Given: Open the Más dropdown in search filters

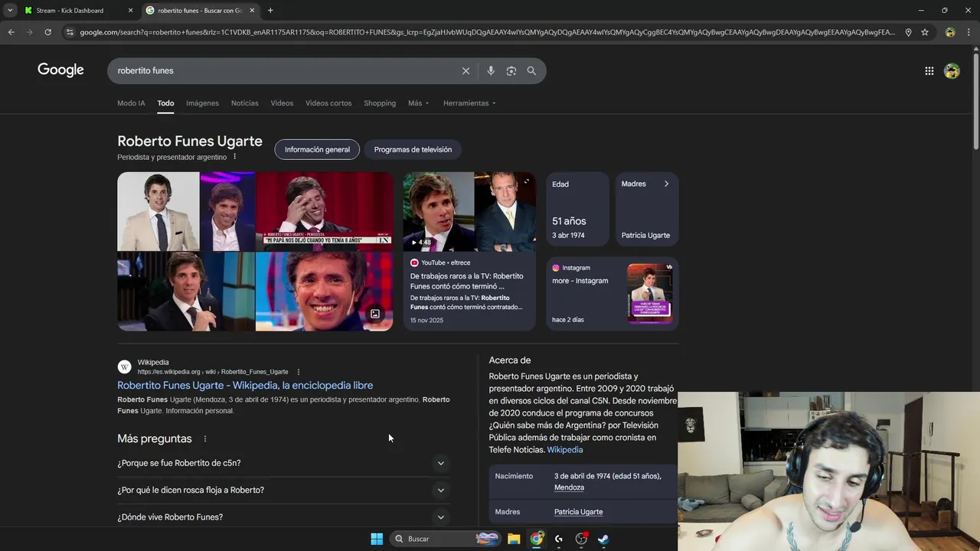Looking at the screenshot, I should [419, 103].
